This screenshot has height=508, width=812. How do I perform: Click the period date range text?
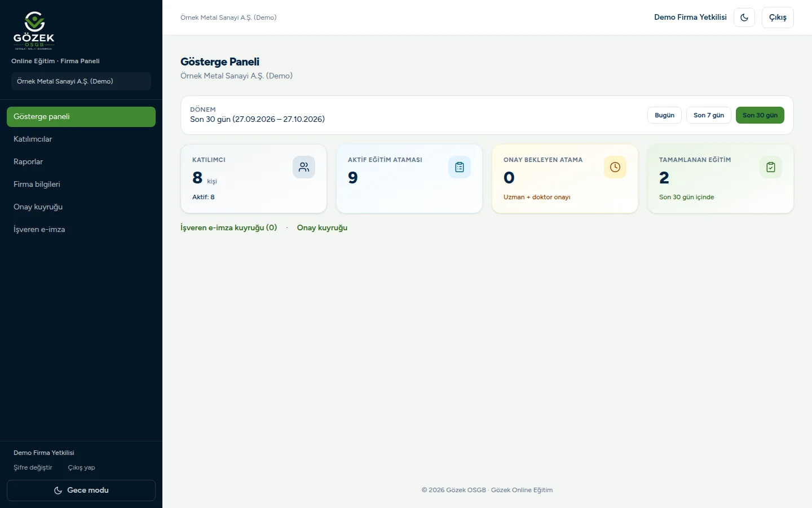pyautogui.click(x=257, y=119)
